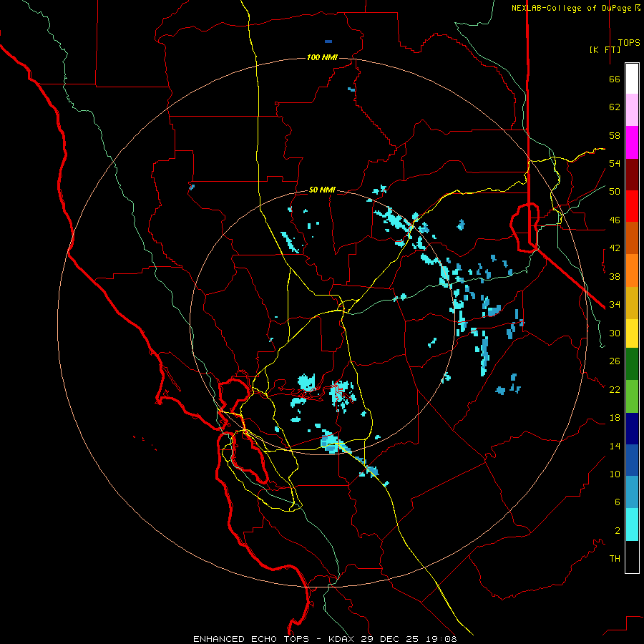The height and width of the screenshot is (644, 644).
Task: Click the dark red (maroon) legend swatch
Action: pos(632,175)
